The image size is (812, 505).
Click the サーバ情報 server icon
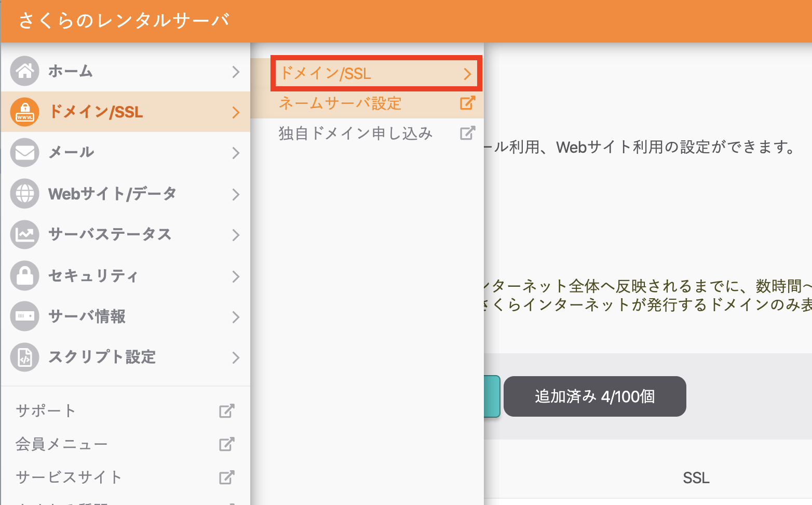(24, 316)
